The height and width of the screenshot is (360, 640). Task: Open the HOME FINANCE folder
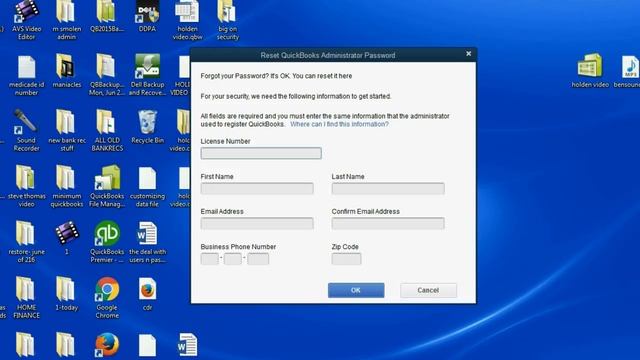click(x=27, y=298)
